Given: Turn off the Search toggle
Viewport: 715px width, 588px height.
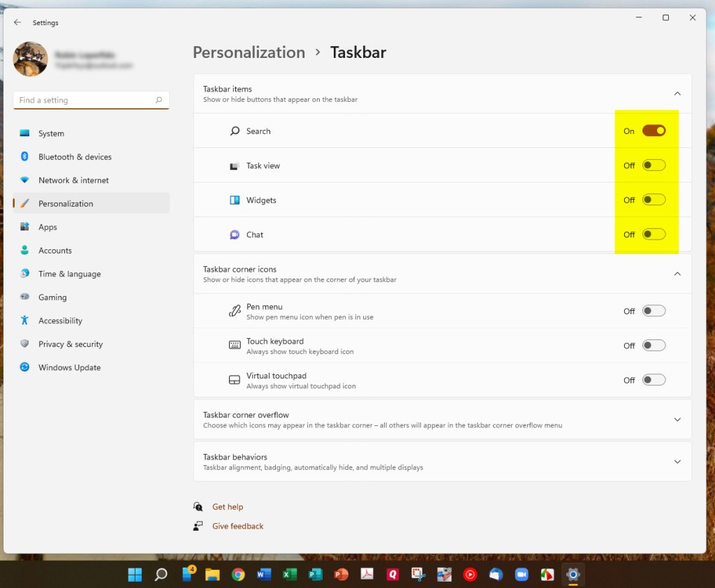Looking at the screenshot, I should (x=654, y=131).
